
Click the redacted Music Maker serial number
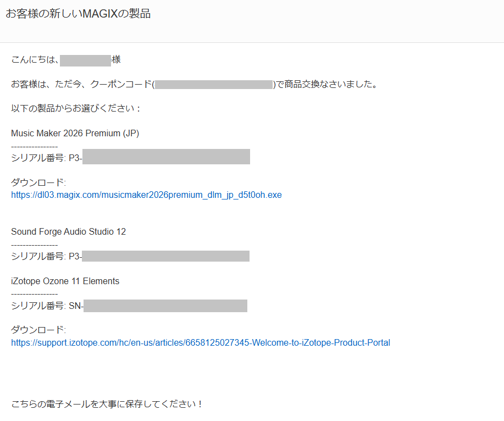(166, 158)
